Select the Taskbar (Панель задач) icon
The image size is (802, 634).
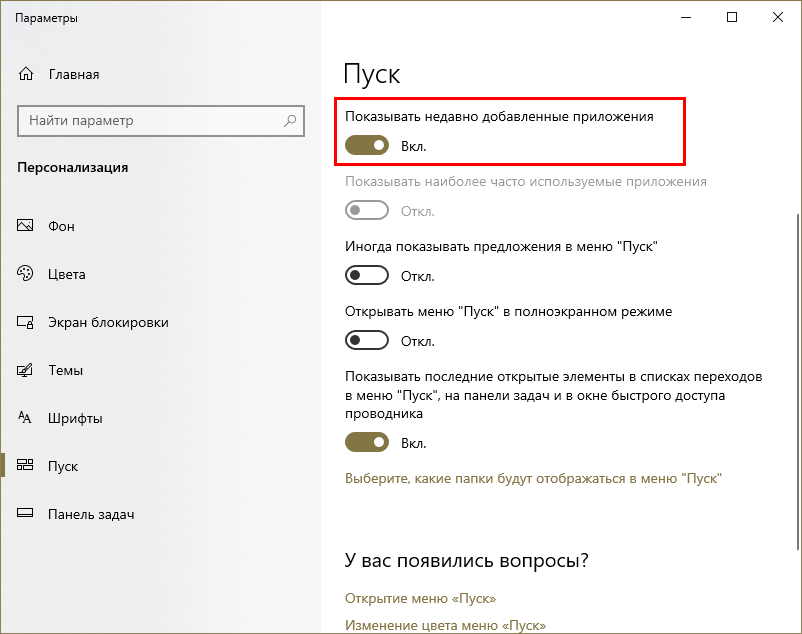[27, 514]
